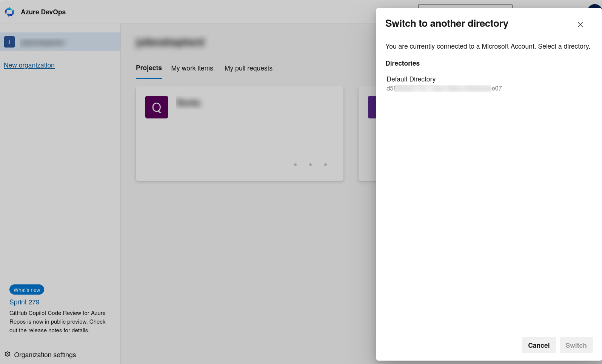This screenshot has height=364, width=602.
Task: Click the What's new badge
Action: point(27,290)
